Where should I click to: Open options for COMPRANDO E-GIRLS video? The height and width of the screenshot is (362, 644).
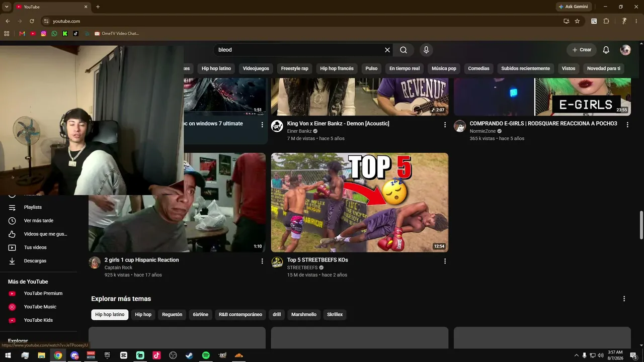tap(627, 125)
